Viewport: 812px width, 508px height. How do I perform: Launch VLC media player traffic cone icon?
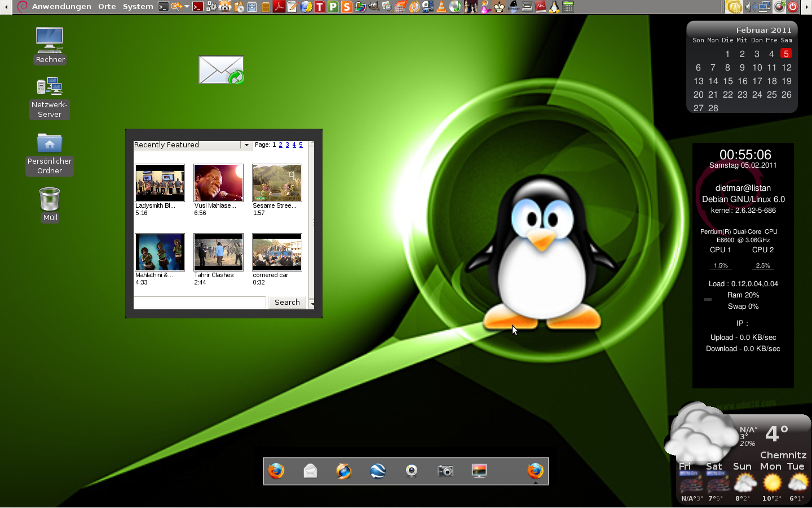(x=441, y=7)
